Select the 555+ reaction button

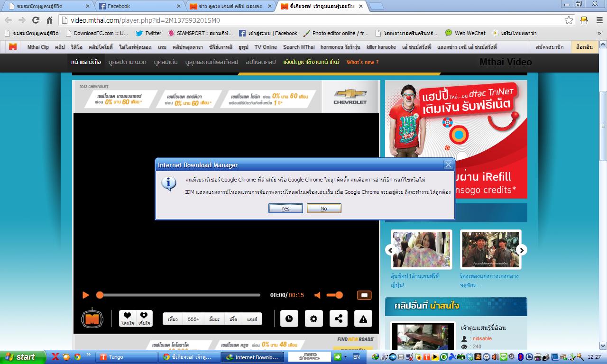[x=193, y=319]
